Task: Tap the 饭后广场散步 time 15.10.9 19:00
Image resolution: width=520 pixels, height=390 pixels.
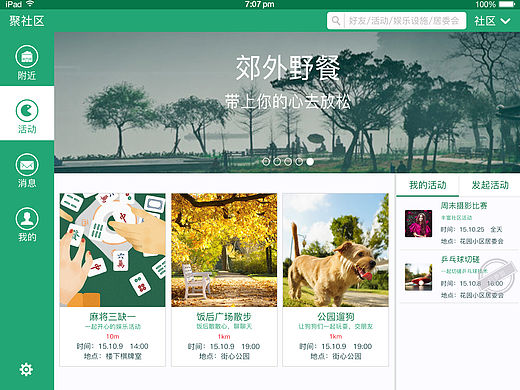Action: pos(235,346)
